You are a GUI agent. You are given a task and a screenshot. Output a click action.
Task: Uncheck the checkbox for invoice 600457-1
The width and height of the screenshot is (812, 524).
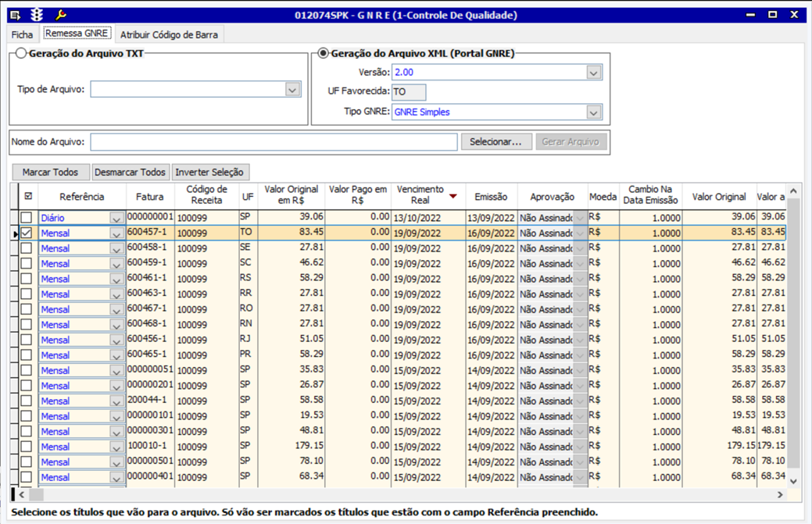pos(27,233)
